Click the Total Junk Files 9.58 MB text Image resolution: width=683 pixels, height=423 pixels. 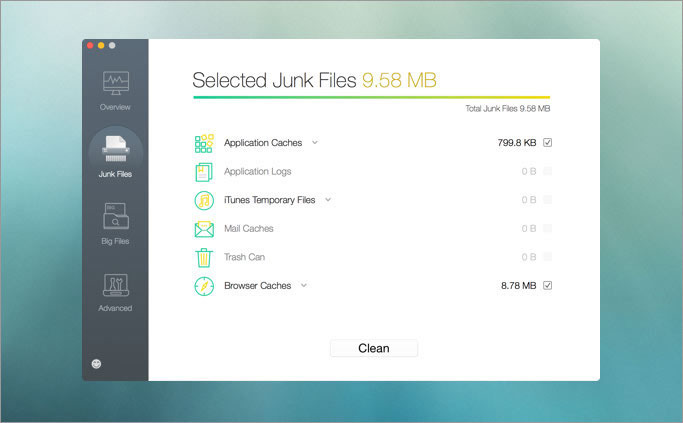pos(507,108)
